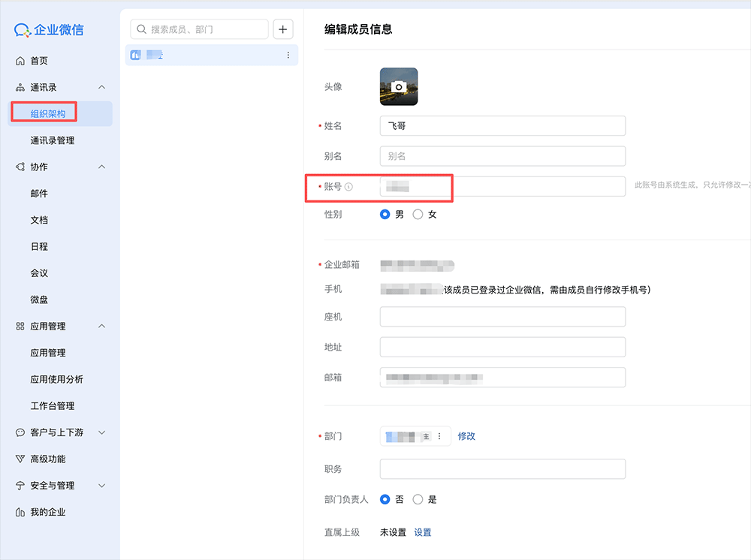Set 部门负责人 to 是
The width and height of the screenshot is (751, 560).
coord(420,498)
